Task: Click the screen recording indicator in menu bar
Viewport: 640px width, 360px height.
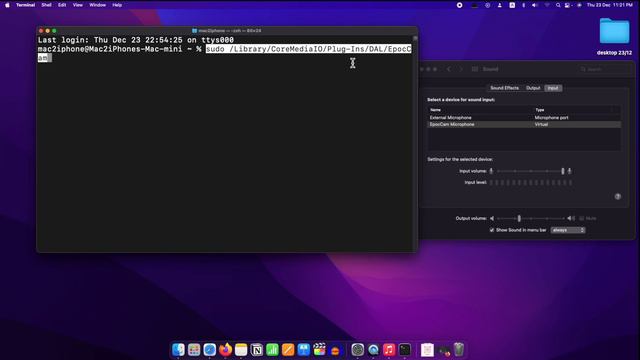Action: pos(460,5)
